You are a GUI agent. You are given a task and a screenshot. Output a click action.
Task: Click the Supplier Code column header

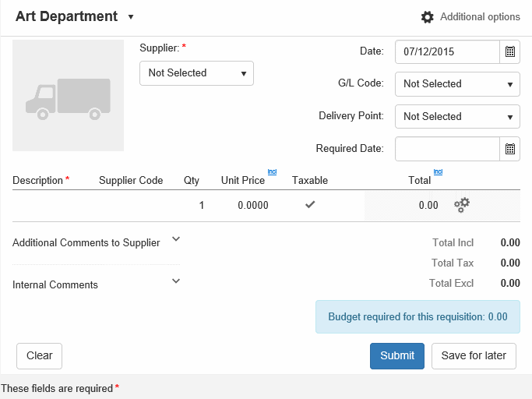point(131,180)
